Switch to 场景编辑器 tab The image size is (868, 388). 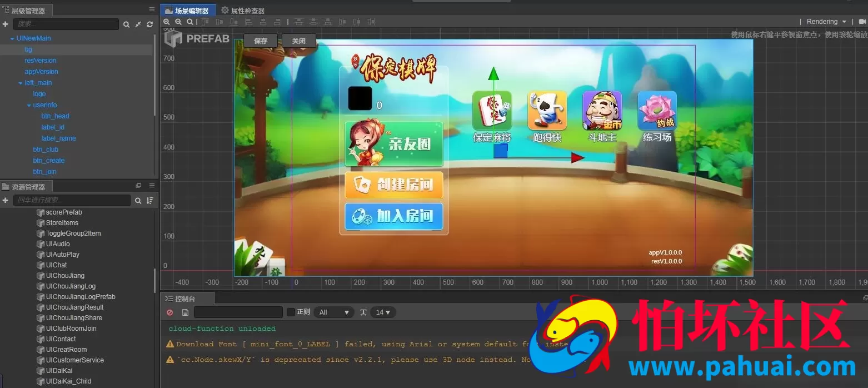pos(187,10)
